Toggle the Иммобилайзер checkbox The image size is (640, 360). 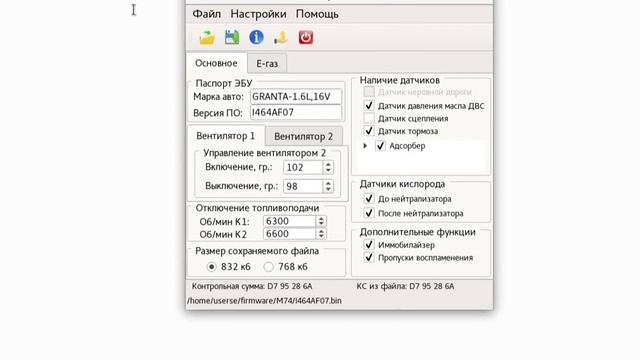[369, 245]
